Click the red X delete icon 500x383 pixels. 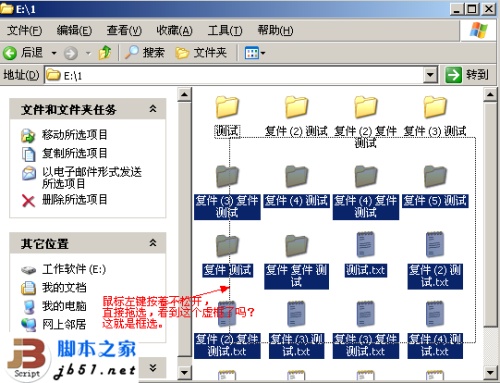(28, 201)
